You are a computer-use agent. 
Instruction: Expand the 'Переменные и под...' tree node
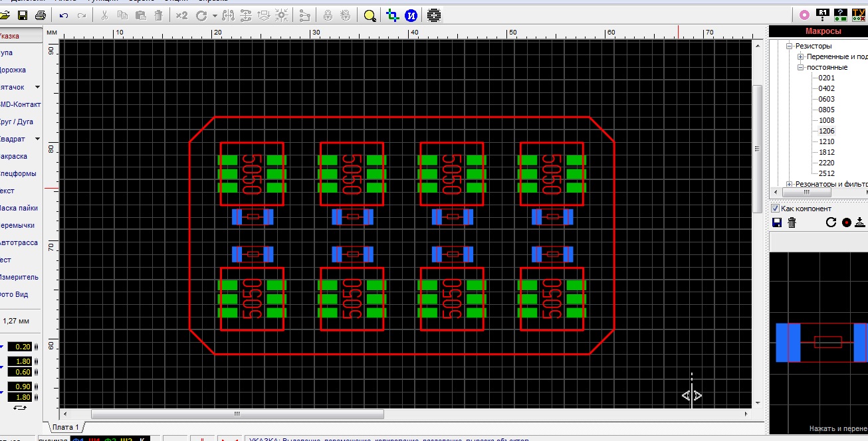tap(801, 57)
